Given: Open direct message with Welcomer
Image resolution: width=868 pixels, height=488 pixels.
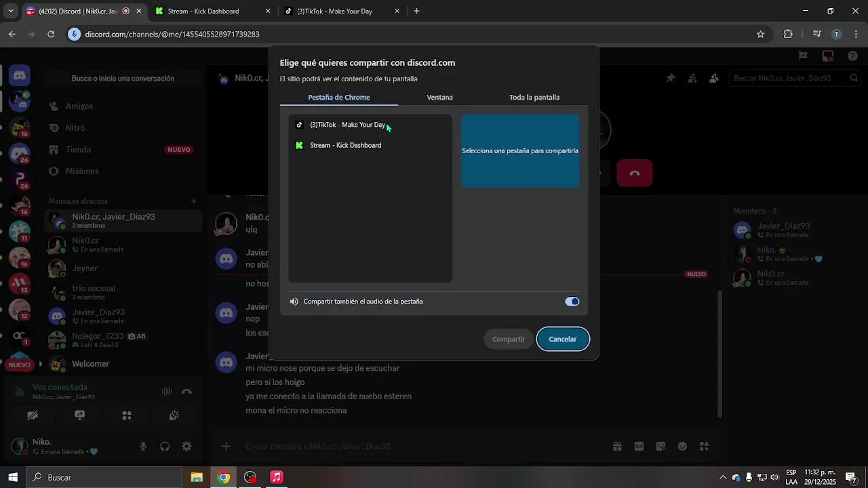Looking at the screenshot, I should tap(123, 364).
